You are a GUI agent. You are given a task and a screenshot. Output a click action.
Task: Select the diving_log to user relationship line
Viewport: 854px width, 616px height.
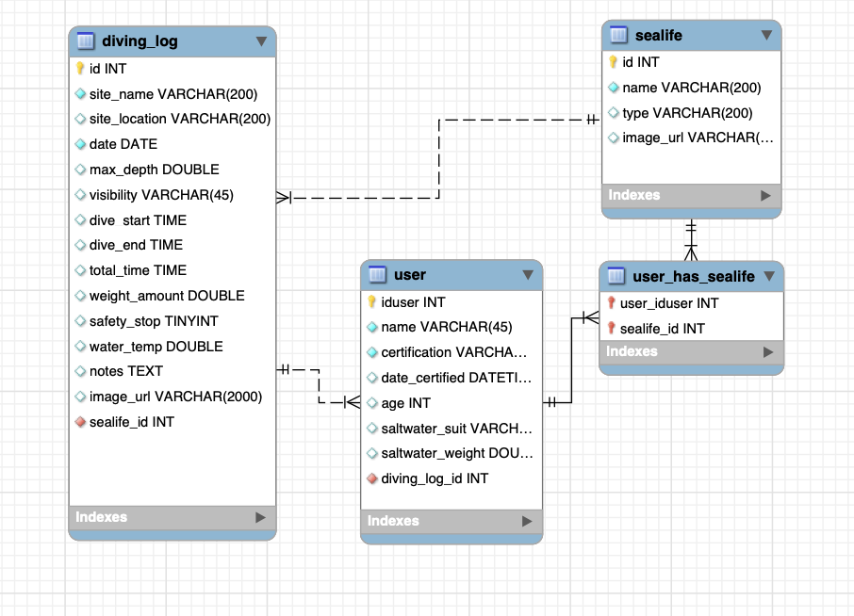[x=320, y=386]
